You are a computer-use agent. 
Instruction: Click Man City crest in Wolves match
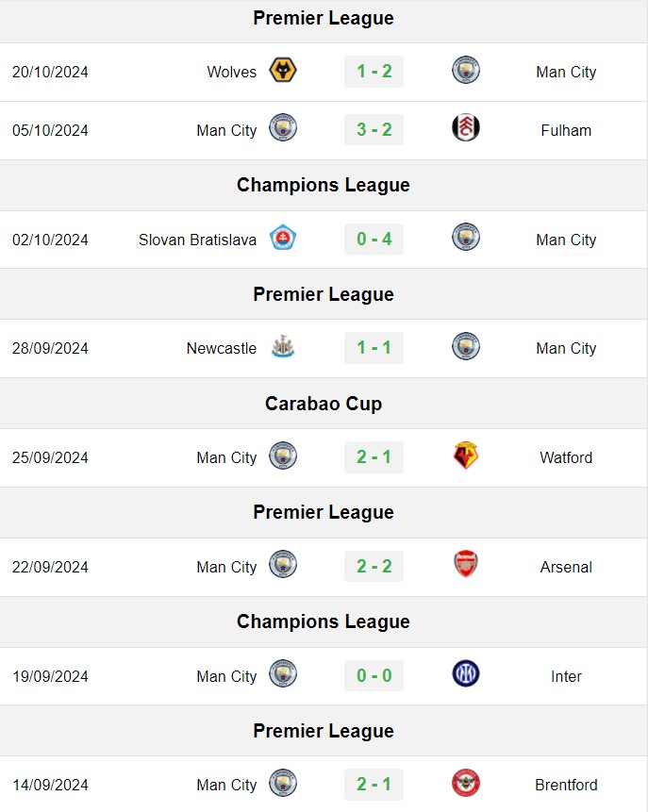pyautogui.click(x=466, y=71)
